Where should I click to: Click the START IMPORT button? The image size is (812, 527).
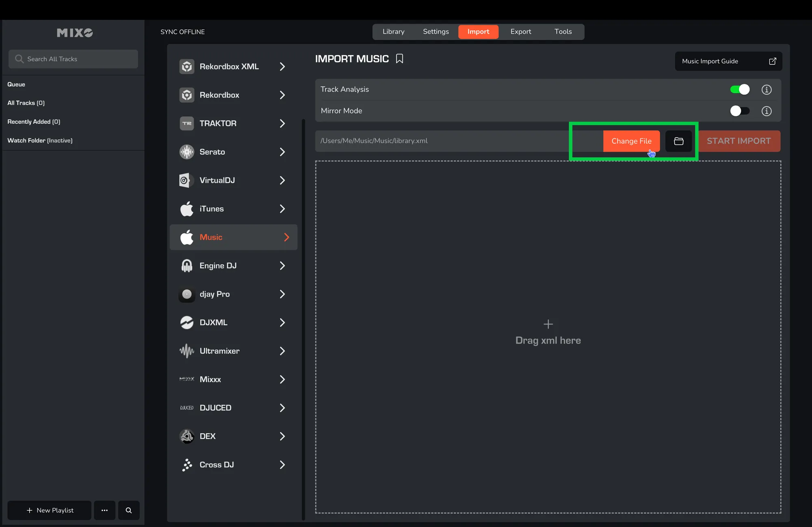(x=739, y=141)
